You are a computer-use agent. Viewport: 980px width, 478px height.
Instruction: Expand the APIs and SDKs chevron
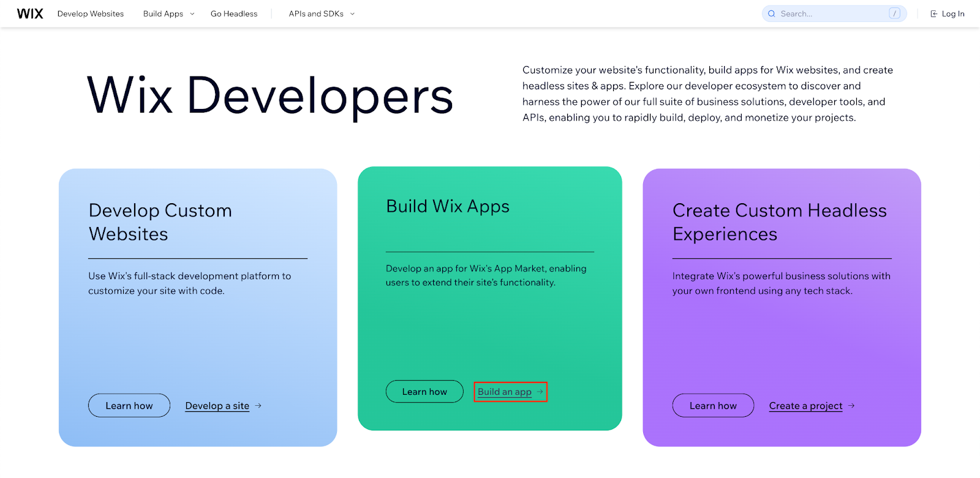click(x=352, y=13)
